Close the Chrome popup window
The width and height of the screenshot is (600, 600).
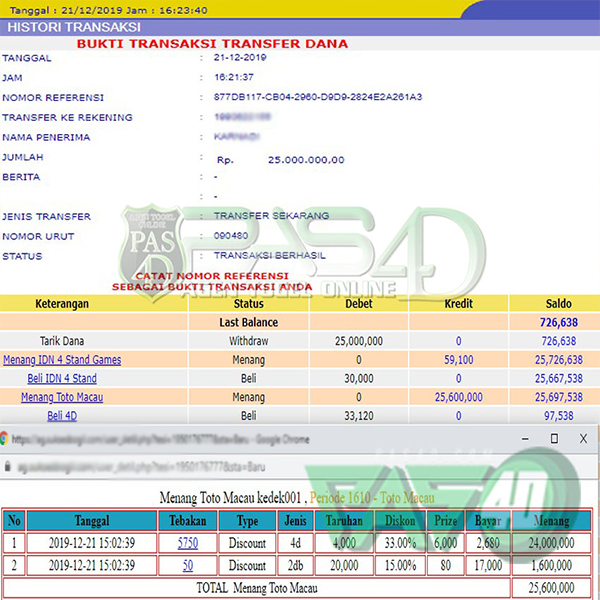point(583,439)
